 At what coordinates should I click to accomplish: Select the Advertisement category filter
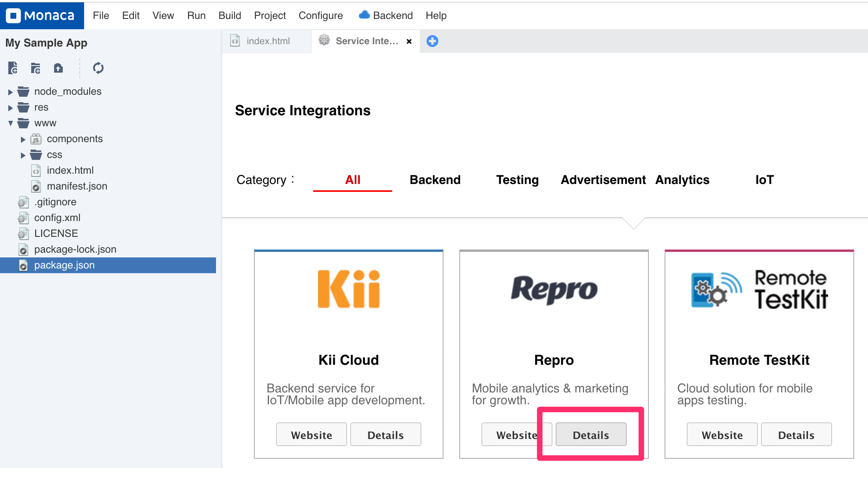(x=603, y=180)
